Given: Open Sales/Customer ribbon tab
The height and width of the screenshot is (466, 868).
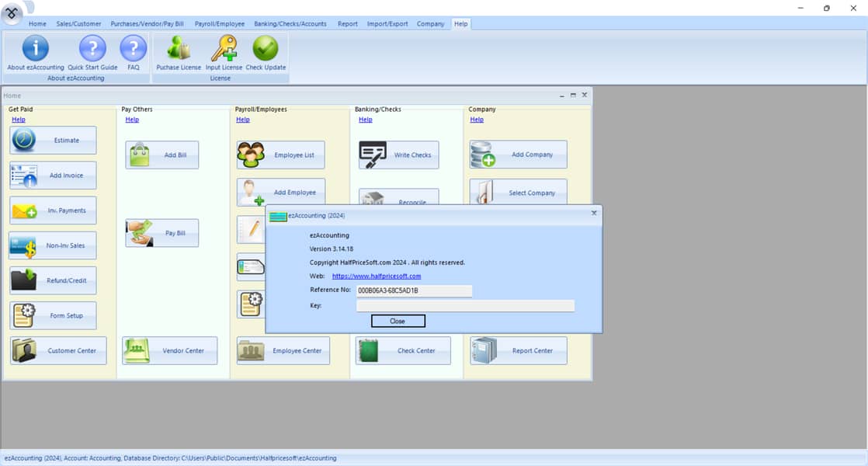Looking at the screenshot, I should 78,24.
